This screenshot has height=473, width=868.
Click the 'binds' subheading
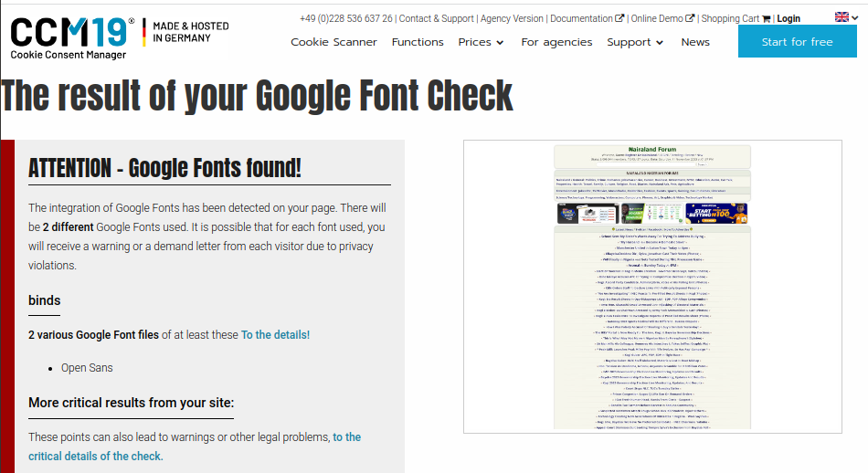[44, 300]
